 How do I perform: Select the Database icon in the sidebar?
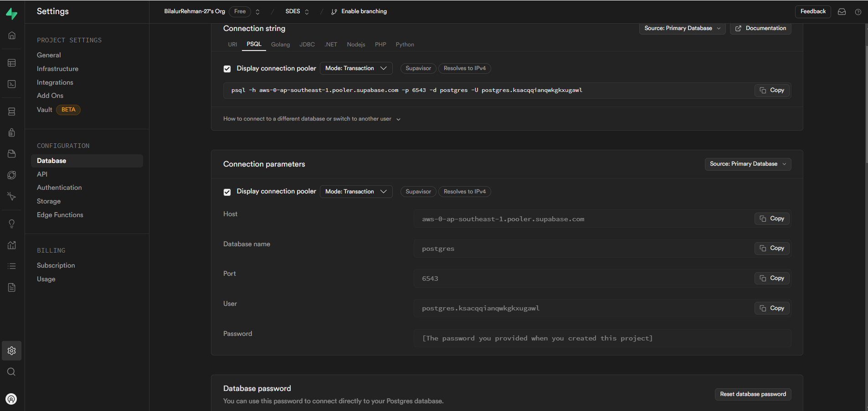click(11, 112)
